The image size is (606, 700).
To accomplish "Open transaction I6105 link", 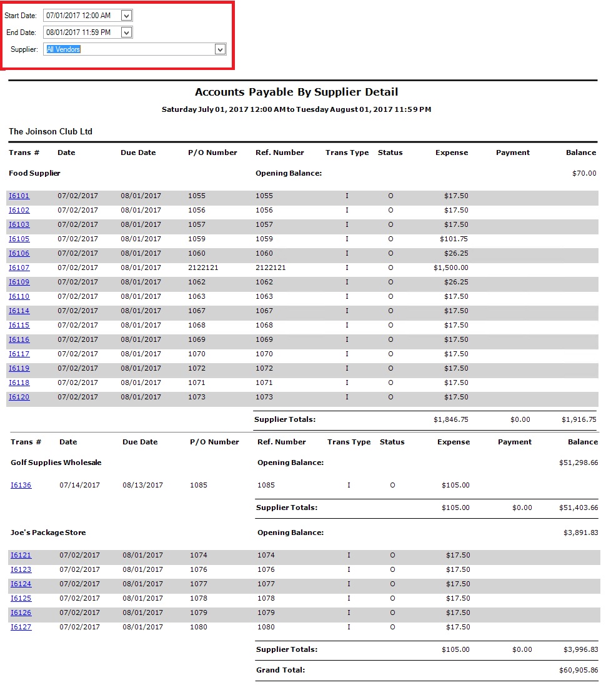I will 19,239.
